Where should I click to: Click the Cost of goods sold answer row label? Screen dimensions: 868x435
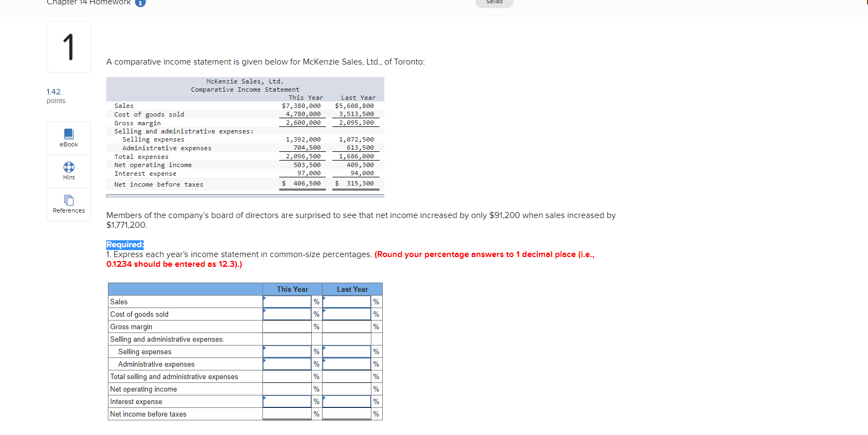(139, 314)
